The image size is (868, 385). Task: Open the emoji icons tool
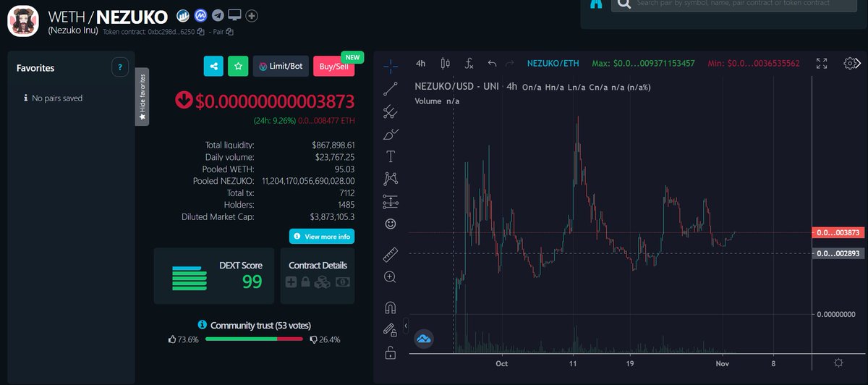[391, 224]
